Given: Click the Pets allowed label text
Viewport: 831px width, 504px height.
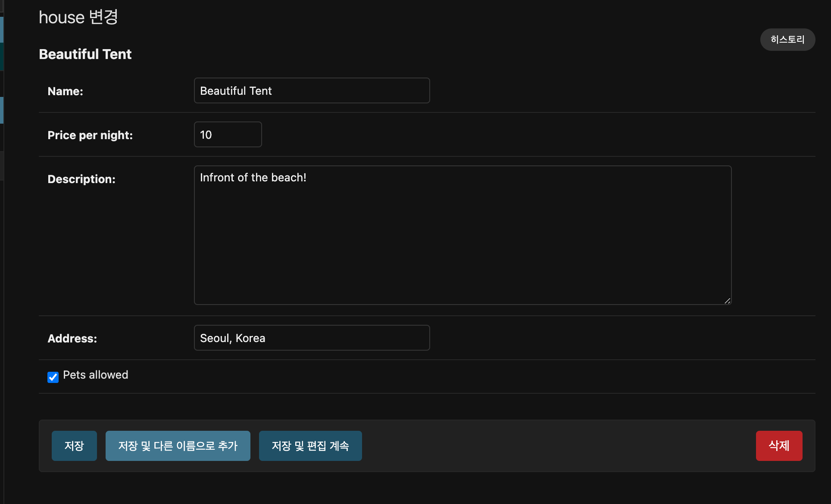Looking at the screenshot, I should [95, 375].
